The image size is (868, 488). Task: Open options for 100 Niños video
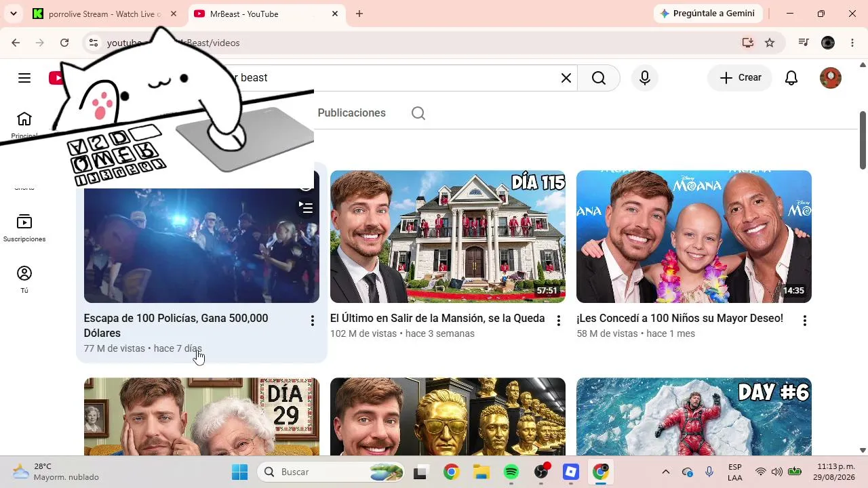[x=805, y=321]
